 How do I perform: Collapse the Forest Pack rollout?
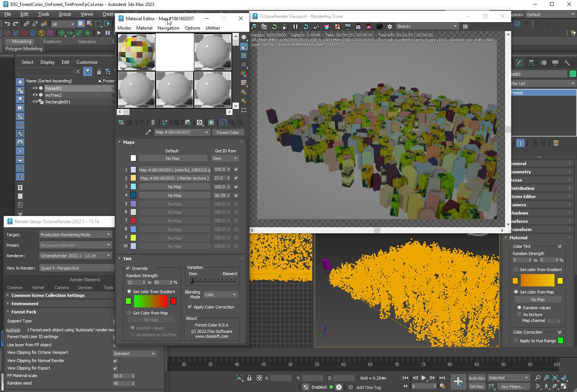[24, 312]
